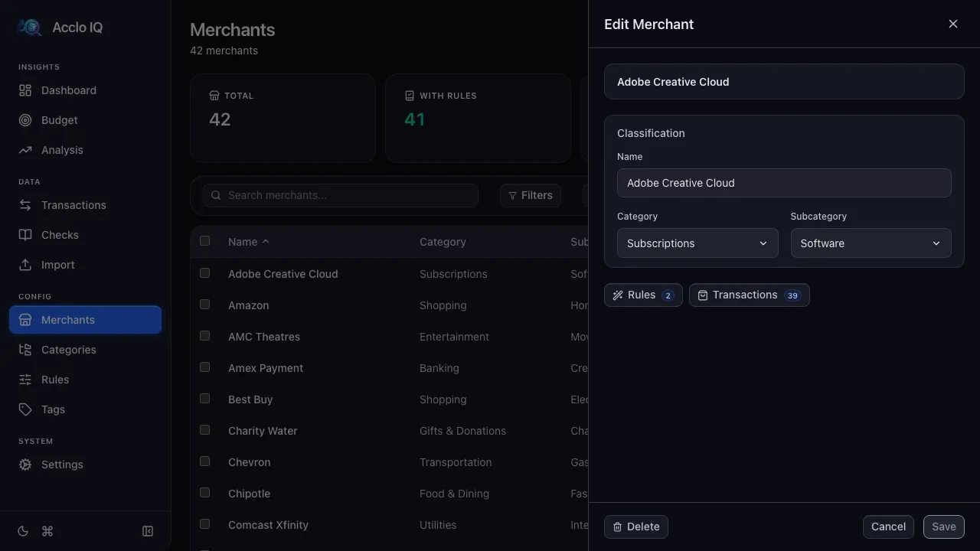Delete this merchant
980x551 pixels.
[636, 527]
